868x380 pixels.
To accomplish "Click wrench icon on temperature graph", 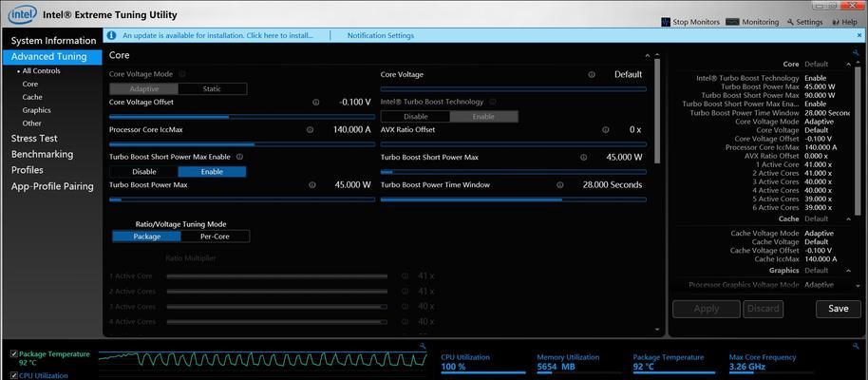I will tap(423, 346).
